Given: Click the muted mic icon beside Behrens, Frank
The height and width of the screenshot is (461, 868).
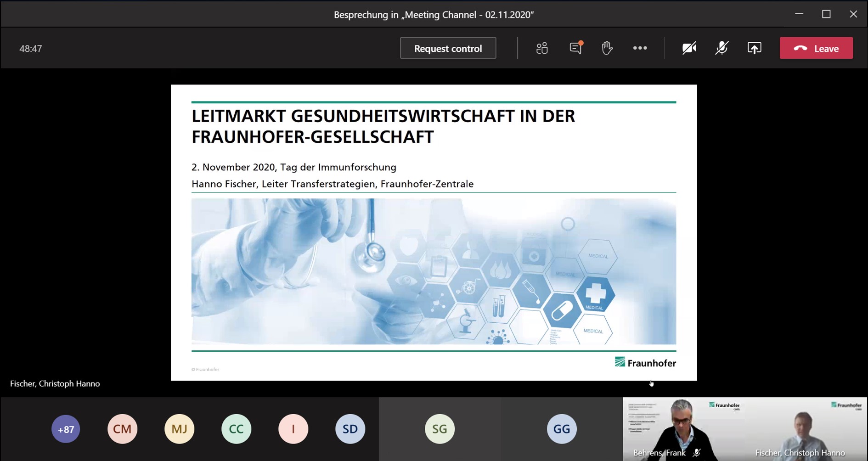Looking at the screenshot, I should click(697, 453).
